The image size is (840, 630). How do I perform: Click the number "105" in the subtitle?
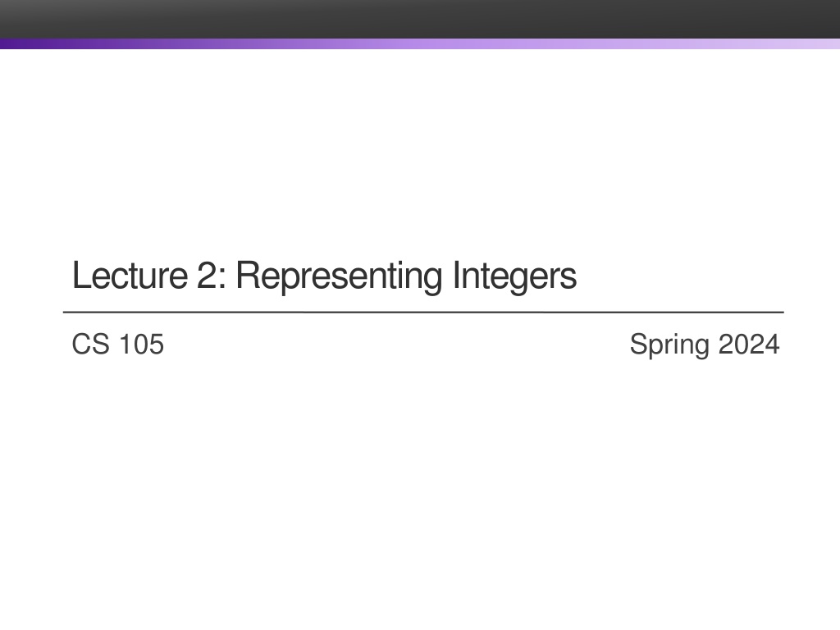click(x=141, y=345)
